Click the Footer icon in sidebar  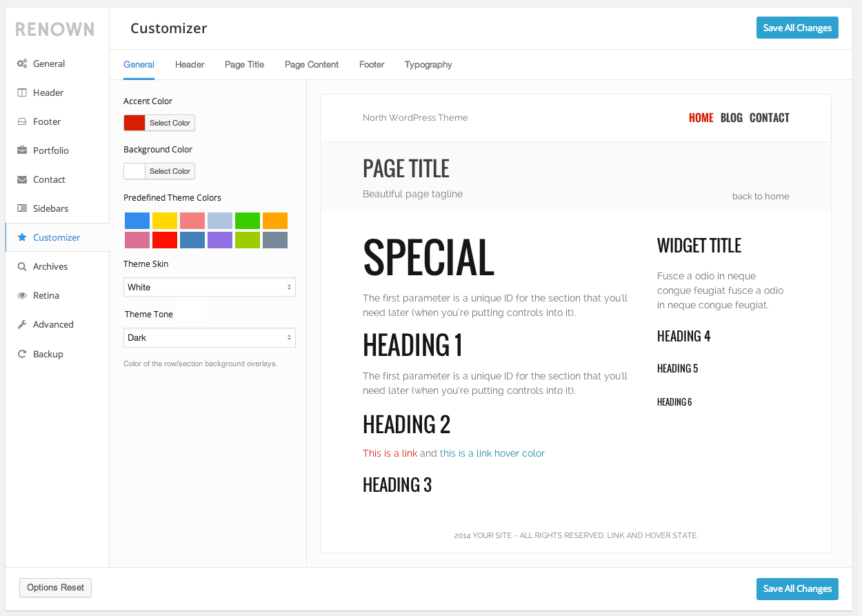click(x=21, y=121)
